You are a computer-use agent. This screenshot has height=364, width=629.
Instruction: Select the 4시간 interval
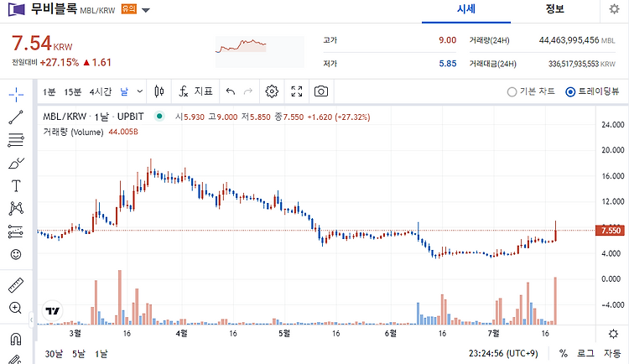[x=101, y=92]
